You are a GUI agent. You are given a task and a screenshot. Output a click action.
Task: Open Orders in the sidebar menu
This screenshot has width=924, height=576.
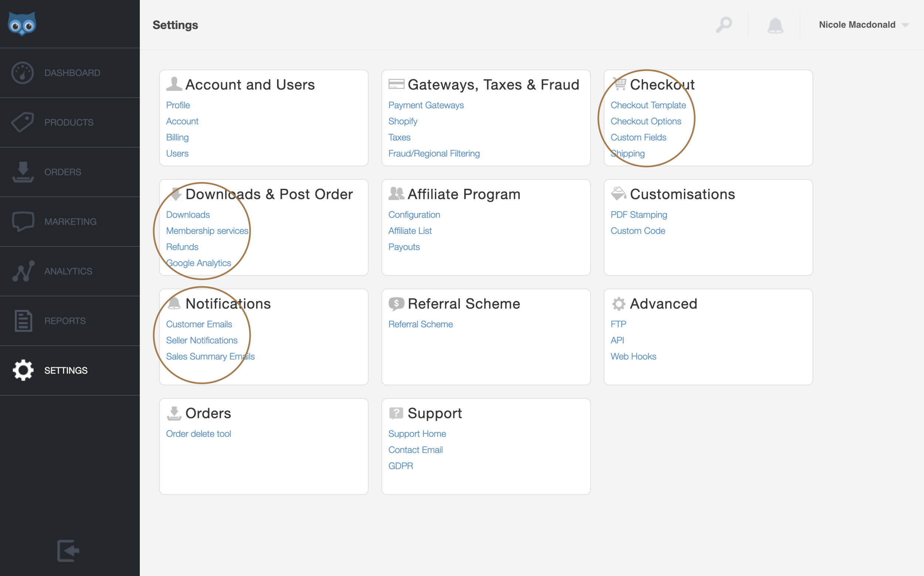pos(62,172)
